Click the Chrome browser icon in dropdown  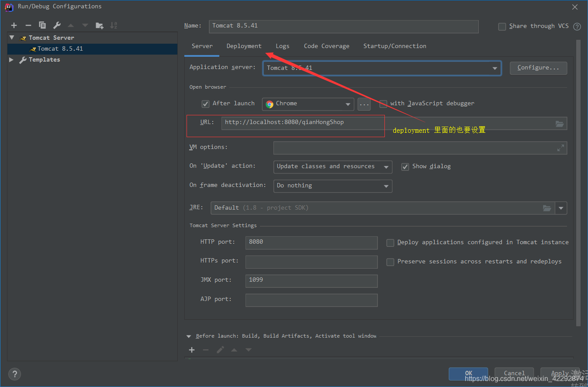click(x=270, y=104)
